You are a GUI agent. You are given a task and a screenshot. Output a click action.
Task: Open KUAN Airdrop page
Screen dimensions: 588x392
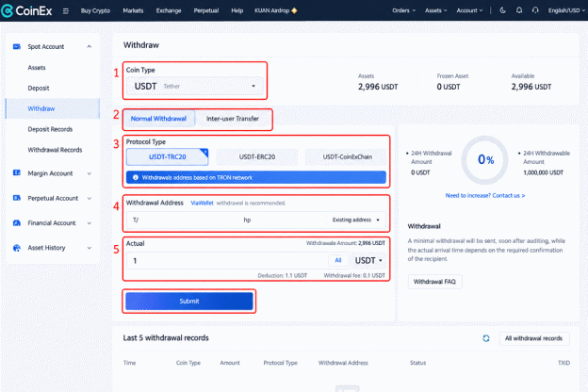coord(272,10)
